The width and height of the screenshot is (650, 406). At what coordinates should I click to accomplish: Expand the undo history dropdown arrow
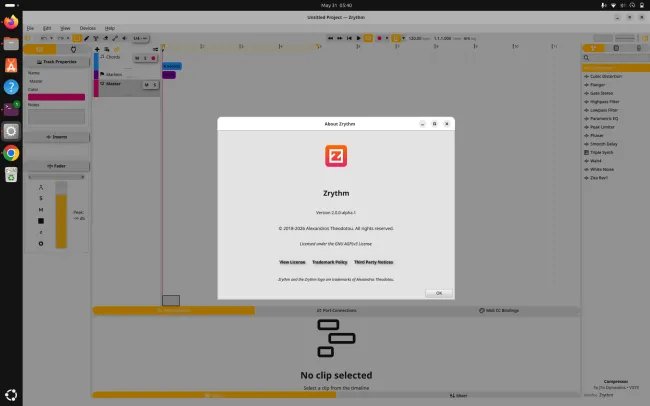pyautogui.click(x=51, y=38)
